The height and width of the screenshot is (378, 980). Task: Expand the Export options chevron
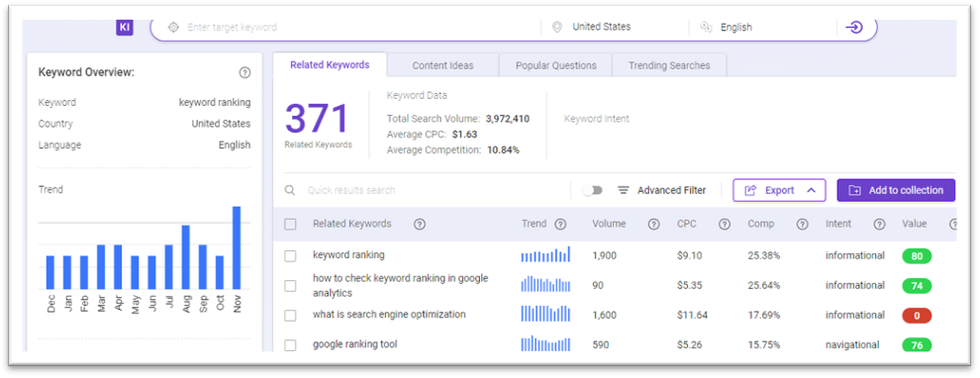pos(812,191)
